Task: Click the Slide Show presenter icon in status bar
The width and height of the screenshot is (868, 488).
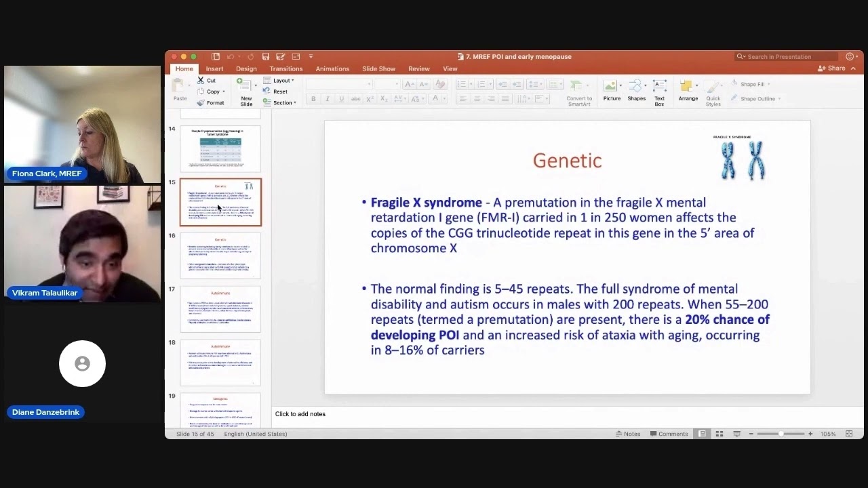Action: click(x=736, y=434)
